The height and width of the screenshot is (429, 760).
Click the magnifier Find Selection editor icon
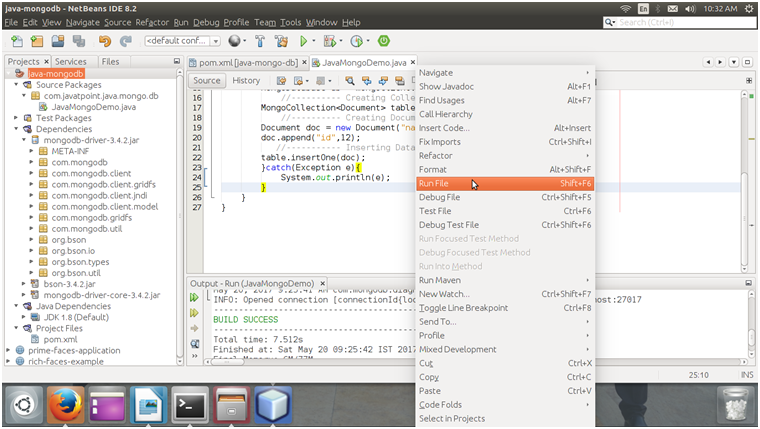[349, 80]
